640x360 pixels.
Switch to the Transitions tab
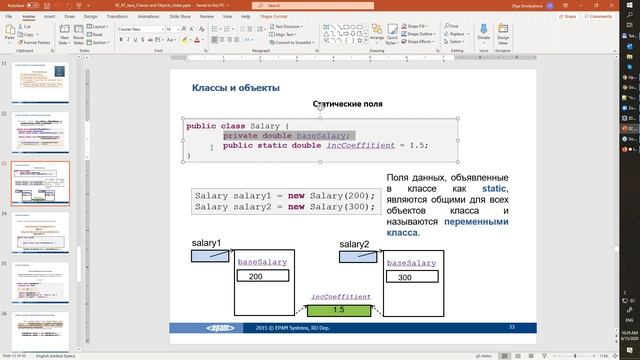coord(117,16)
